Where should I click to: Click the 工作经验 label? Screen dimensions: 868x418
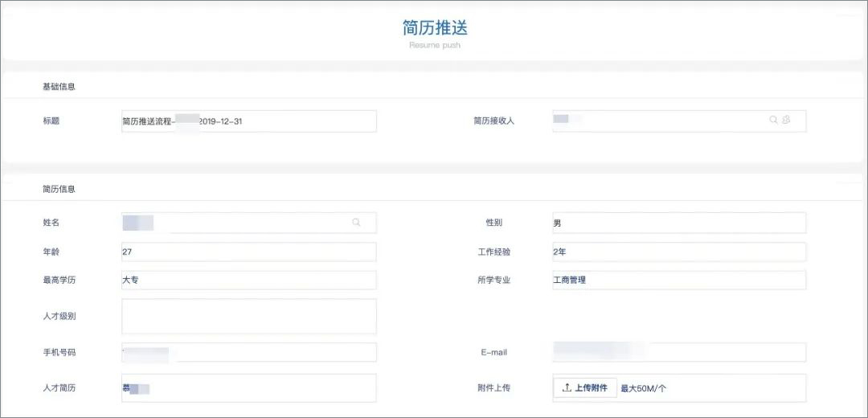tap(494, 252)
